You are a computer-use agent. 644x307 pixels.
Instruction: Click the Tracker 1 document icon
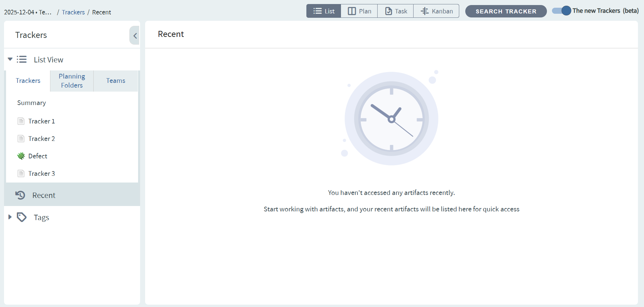coord(21,121)
